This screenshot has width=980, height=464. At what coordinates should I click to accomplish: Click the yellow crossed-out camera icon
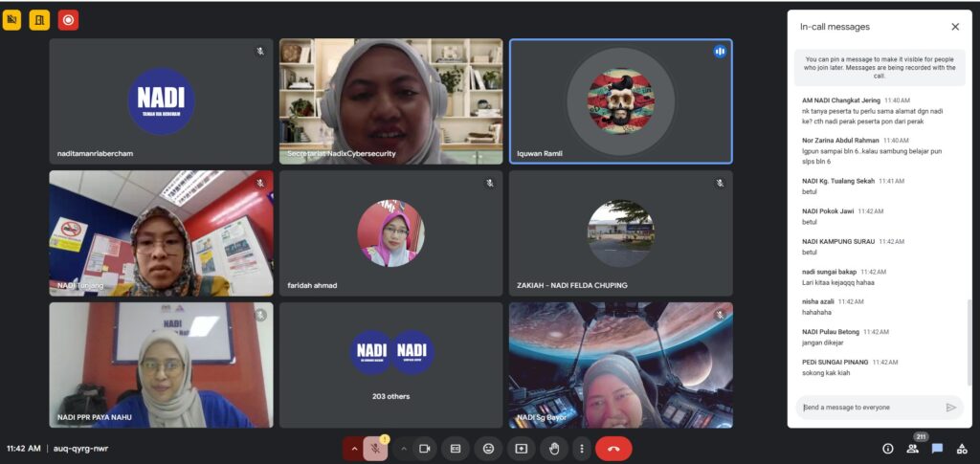[x=11, y=19]
